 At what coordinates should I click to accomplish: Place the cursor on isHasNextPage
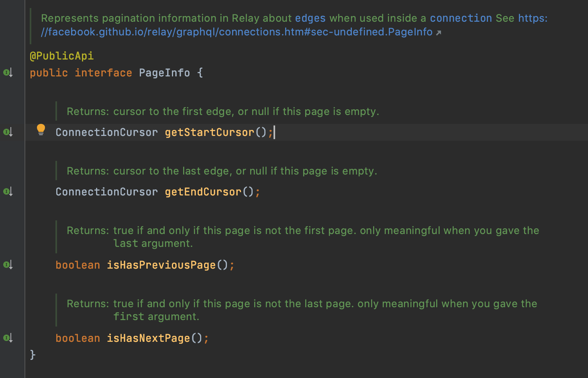coord(149,338)
